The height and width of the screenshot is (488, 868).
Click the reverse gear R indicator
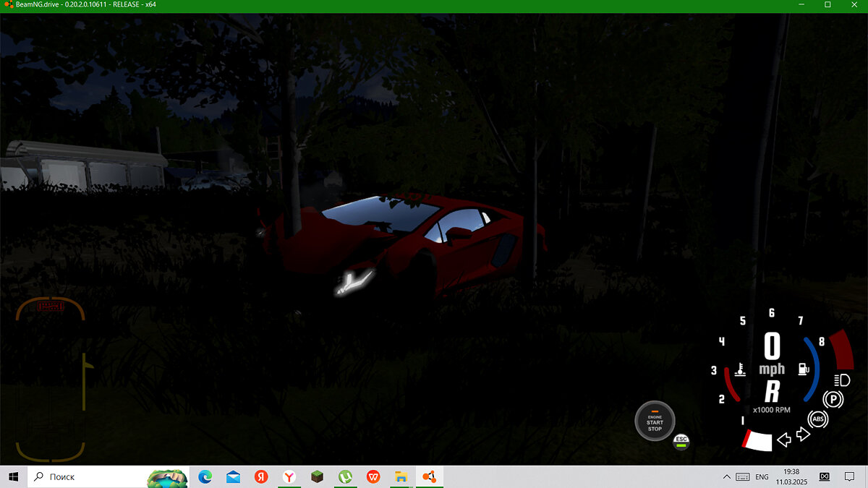[x=772, y=392]
